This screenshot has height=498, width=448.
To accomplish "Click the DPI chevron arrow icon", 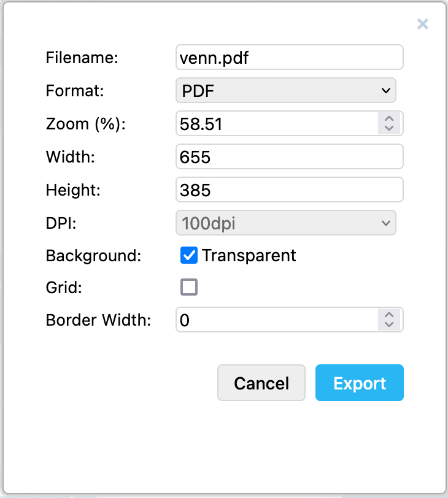I will [387, 223].
